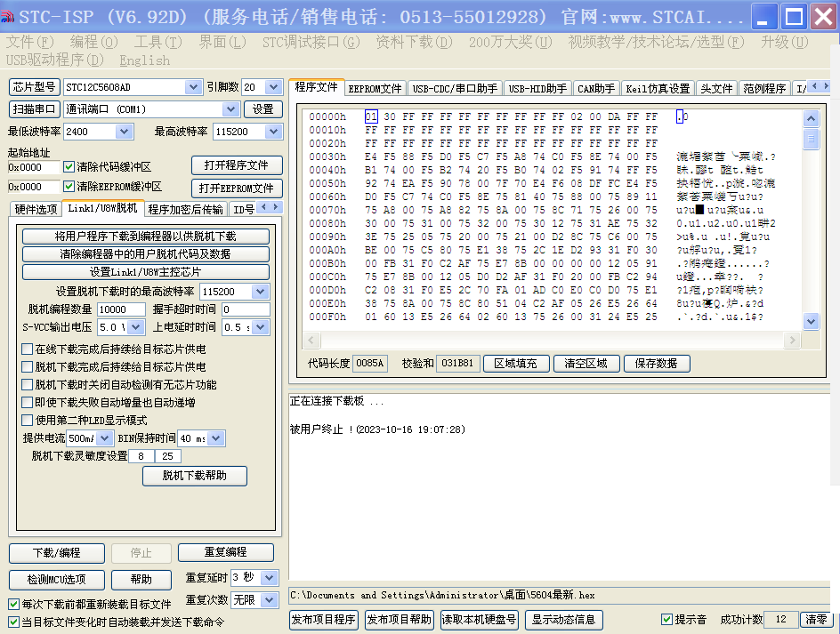840x634 pixels.
Task: Click English menu item
Action: (x=145, y=60)
